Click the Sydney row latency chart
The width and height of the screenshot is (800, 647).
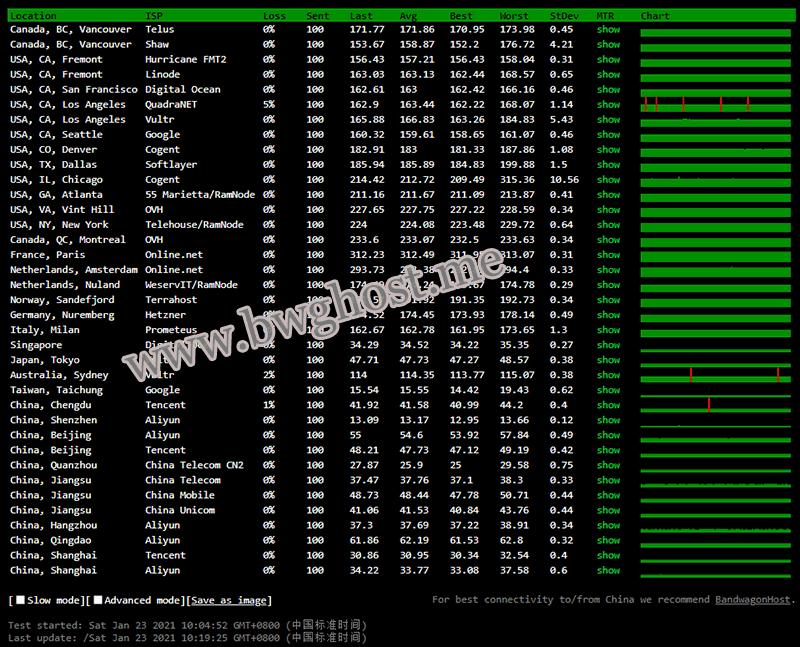click(x=714, y=375)
